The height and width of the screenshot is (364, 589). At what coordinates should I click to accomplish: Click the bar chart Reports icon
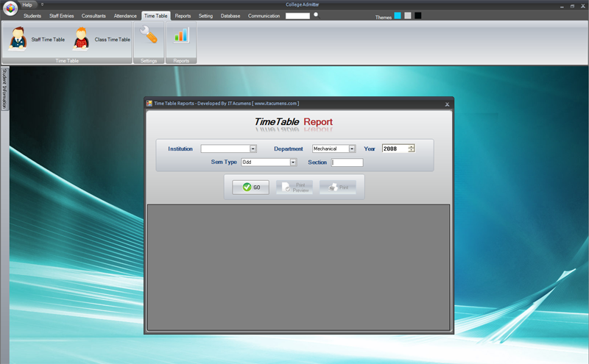tap(181, 35)
